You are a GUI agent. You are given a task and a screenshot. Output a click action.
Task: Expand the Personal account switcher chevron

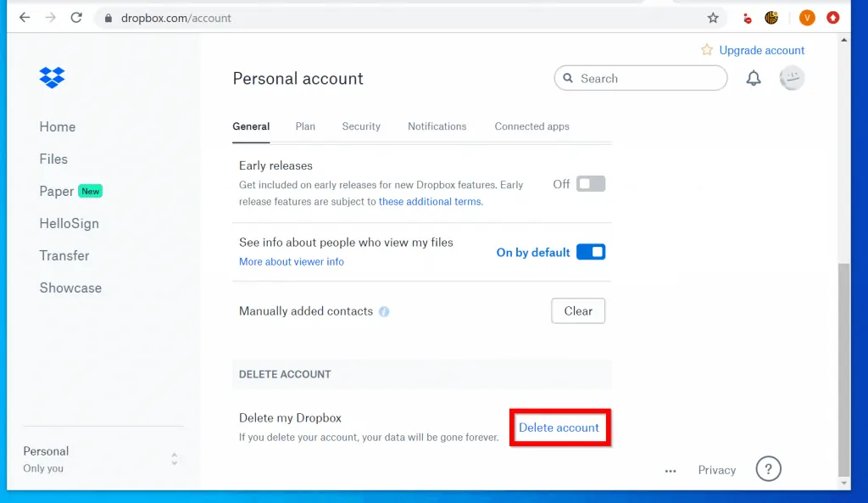point(175,459)
